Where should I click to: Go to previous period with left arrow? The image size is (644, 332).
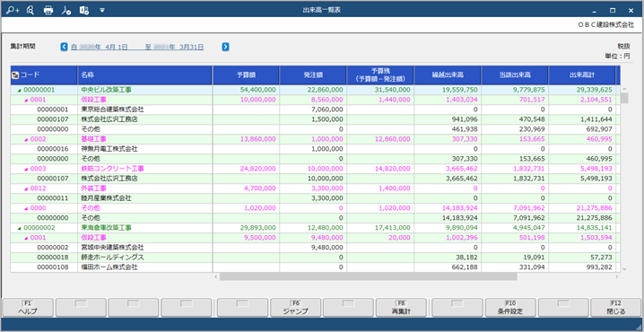click(64, 47)
